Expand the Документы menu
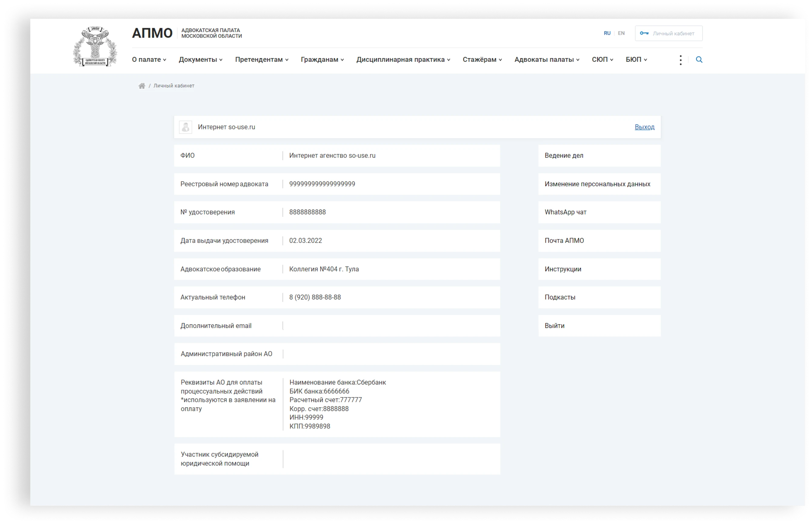The width and height of the screenshot is (812, 524). pos(201,60)
